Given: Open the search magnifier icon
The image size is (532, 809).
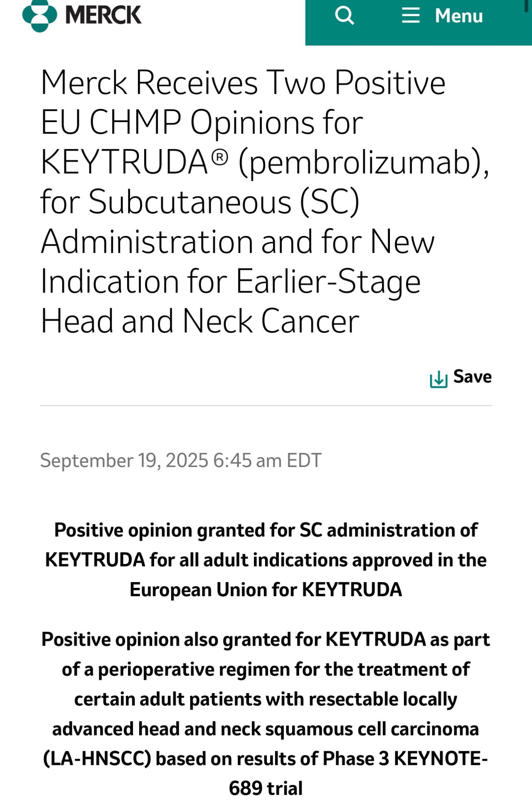Looking at the screenshot, I should 344,16.
